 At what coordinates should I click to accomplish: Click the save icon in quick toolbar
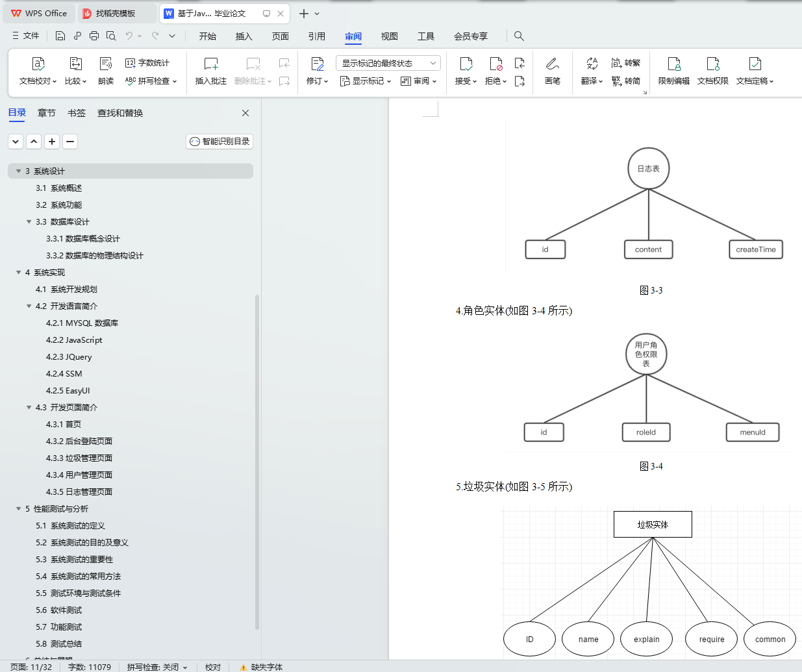60,36
